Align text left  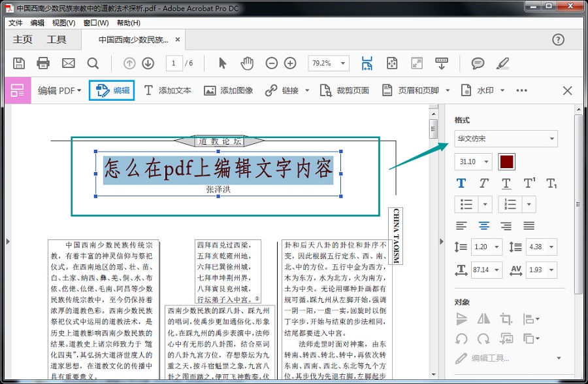461,226
